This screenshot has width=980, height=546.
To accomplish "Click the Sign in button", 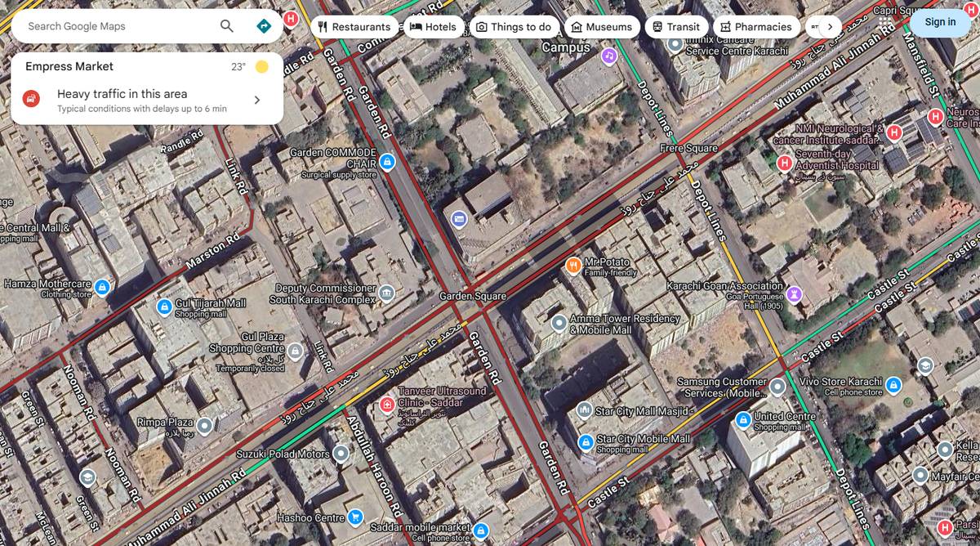I will [940, 22].
